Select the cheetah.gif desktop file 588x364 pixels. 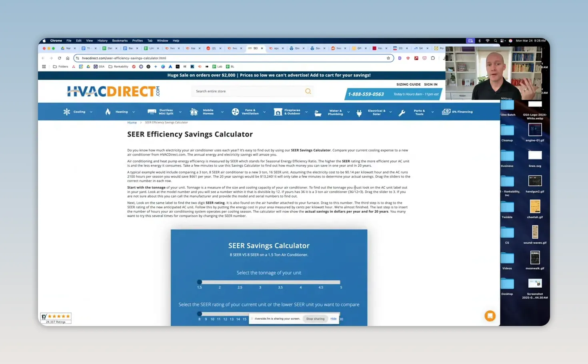pyautogui.click(x=535, y=209)
